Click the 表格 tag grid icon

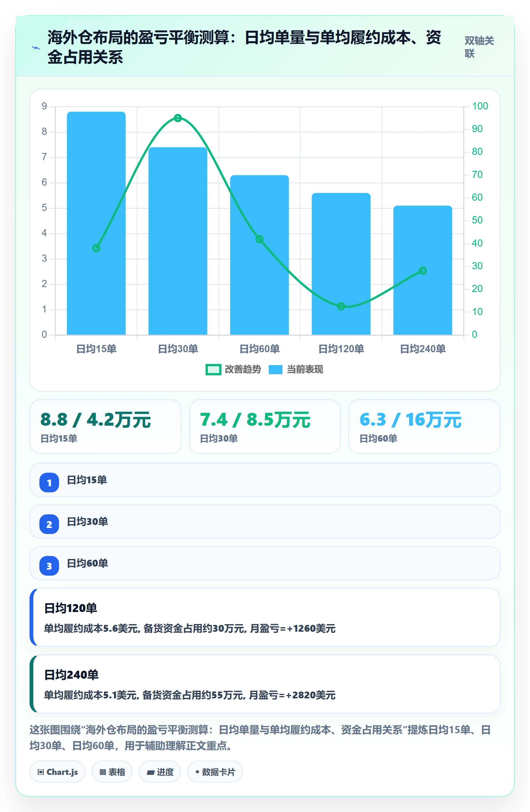(103, 772)
